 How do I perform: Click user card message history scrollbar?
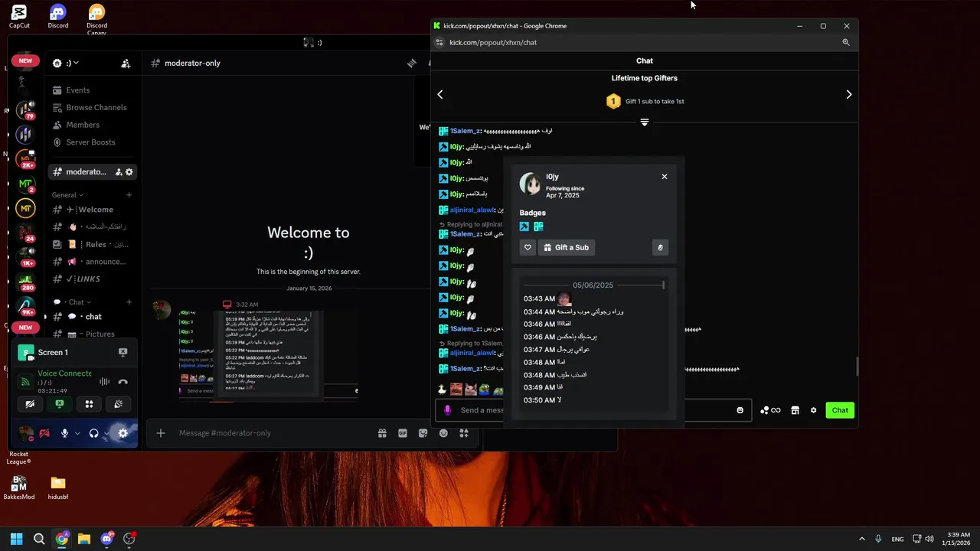tap(663, 285)
